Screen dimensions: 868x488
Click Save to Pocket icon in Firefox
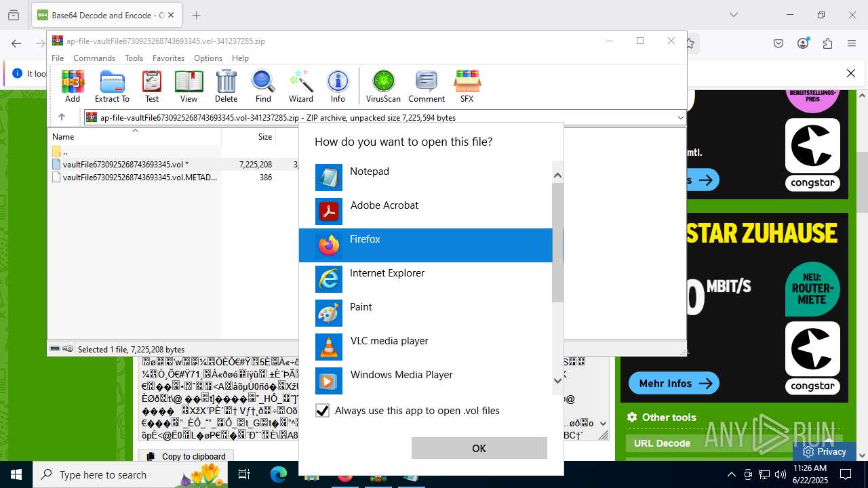[x=778, y=43]
